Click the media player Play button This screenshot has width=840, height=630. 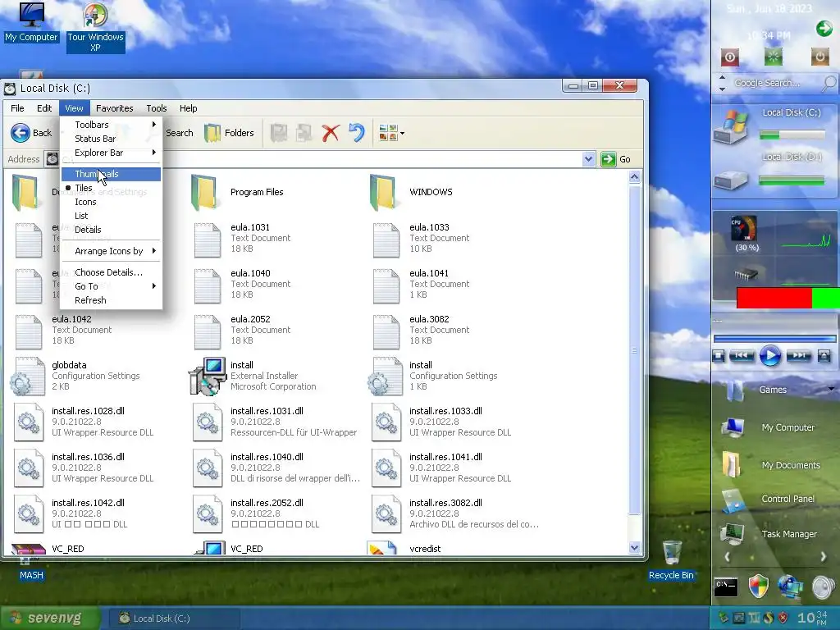point(769,356)
